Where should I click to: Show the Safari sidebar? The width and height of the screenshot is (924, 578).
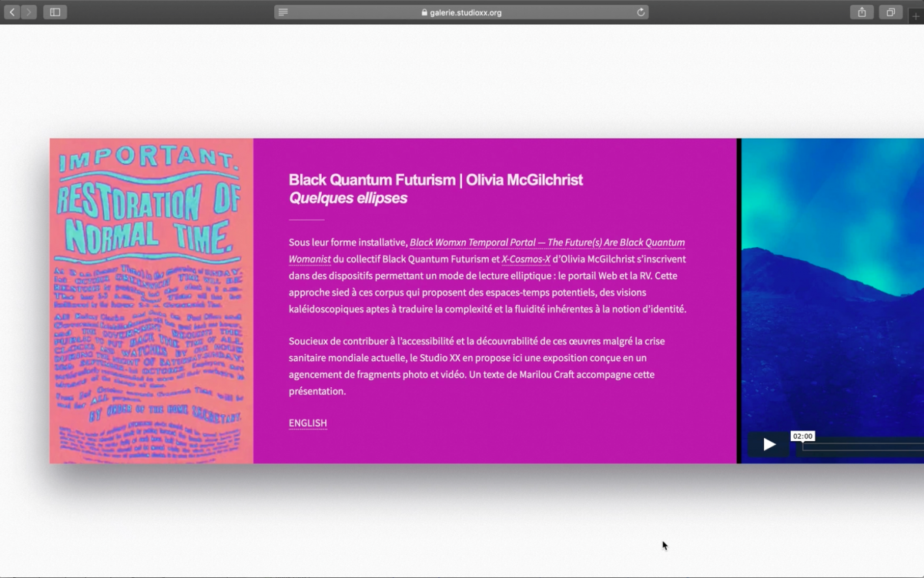[x=55, y=12]
